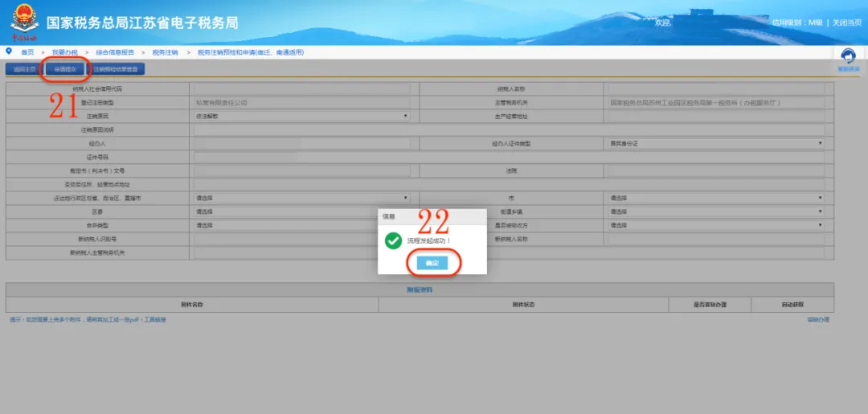The image size is (868, 414).
Task: Open the 经办人证件类型 dropdown showing 居民身份证
Action: (x=716, y=143)
